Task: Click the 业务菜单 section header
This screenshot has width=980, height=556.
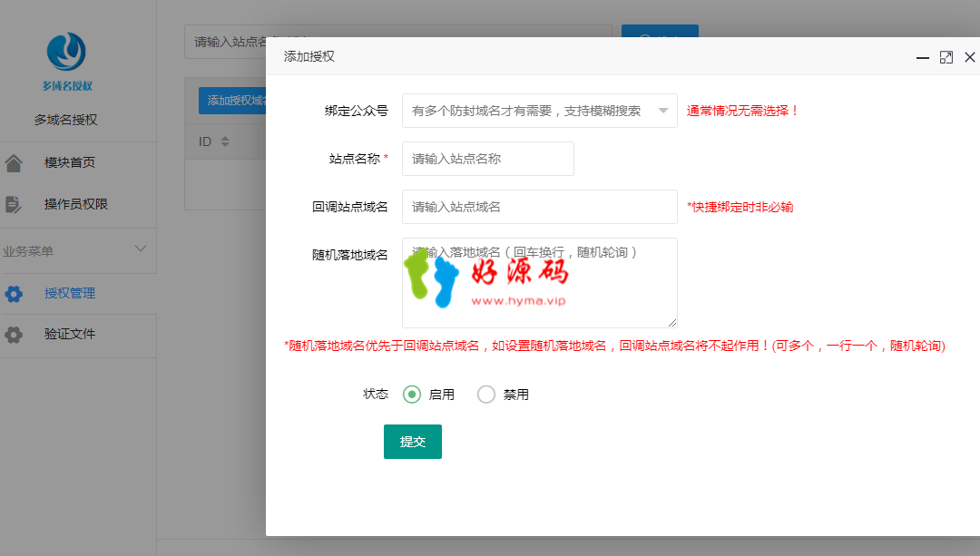Action: (78, 250)
